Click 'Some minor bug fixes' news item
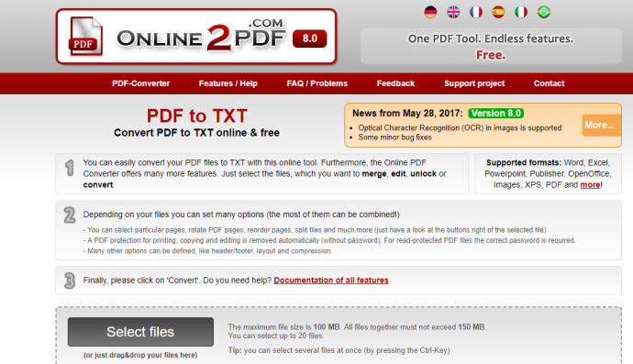 (394, 138)
